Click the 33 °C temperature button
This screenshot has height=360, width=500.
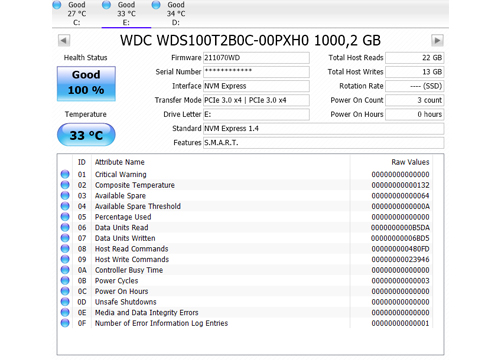pyautogui.click(x=86, y=135)
